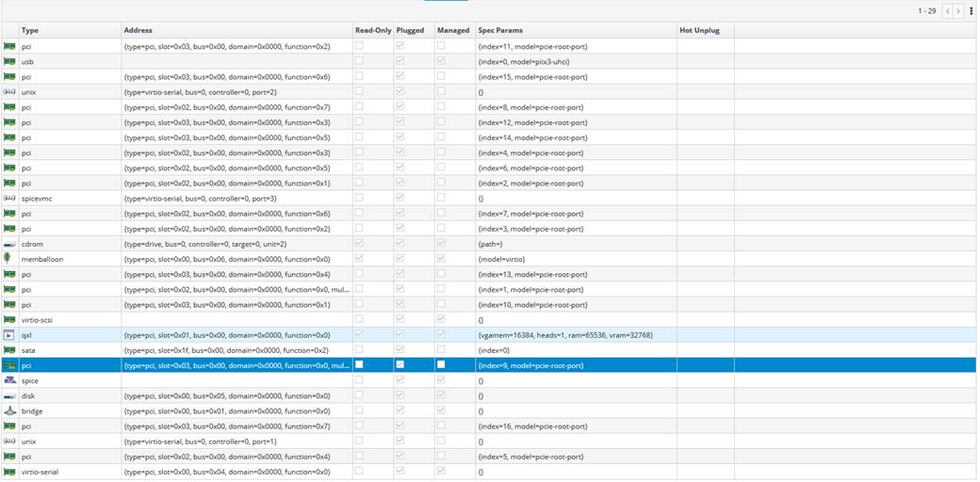Image resolution: width=980 pixels, height=482 pixels.
Task: Go to the previous page of devices
Action: (947, 11)
